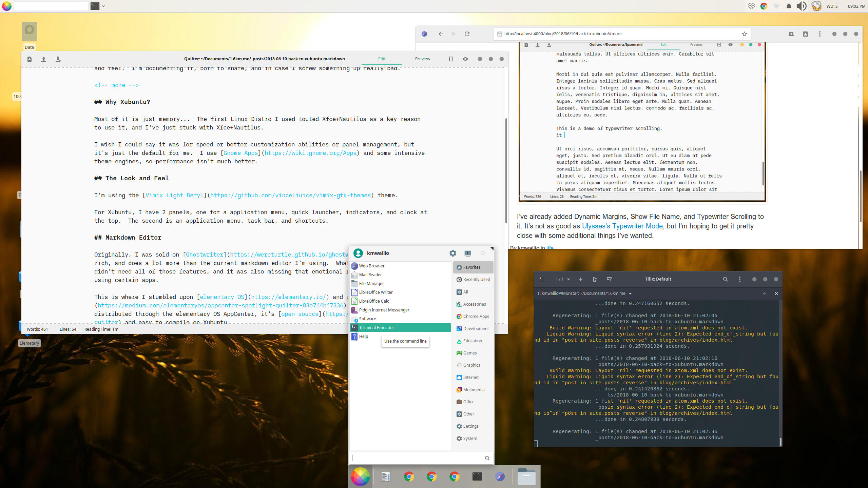Open the files folder dock icon
The image size is (868, 488).
(526, 476)
